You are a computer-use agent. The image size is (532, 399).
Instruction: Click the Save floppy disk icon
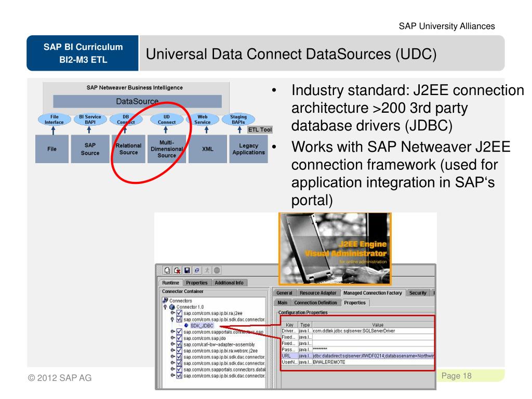click(x=187, y=270)
